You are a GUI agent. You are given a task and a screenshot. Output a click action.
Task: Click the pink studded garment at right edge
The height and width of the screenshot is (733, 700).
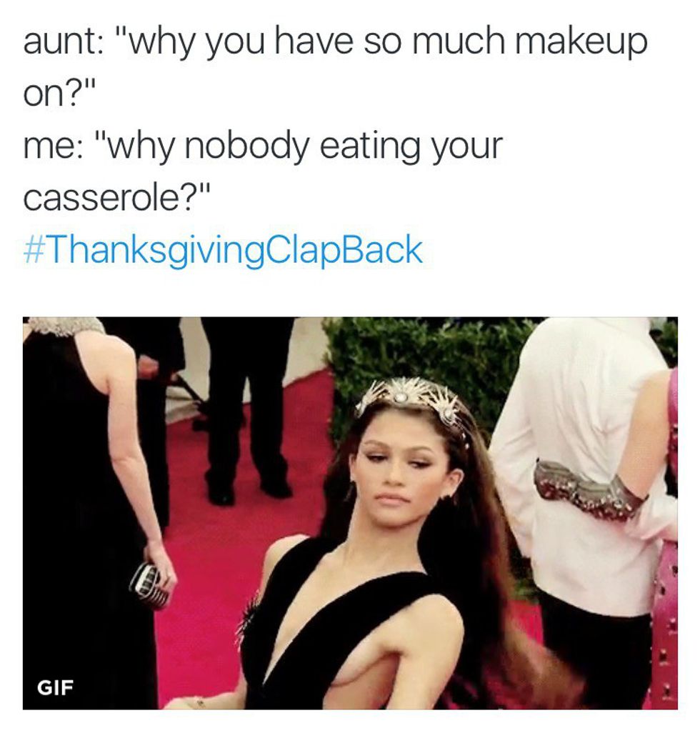point(669,537)
